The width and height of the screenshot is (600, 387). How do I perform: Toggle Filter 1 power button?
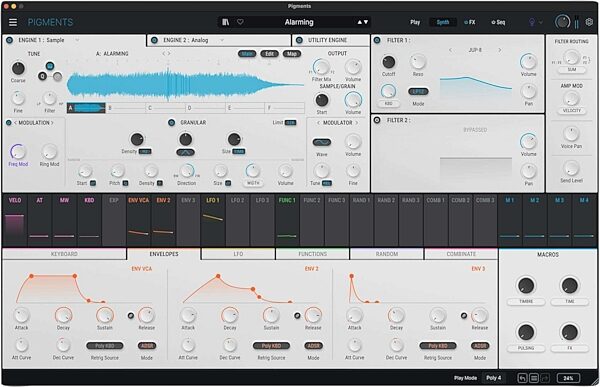pyautogui.click(x=377, y=40)
